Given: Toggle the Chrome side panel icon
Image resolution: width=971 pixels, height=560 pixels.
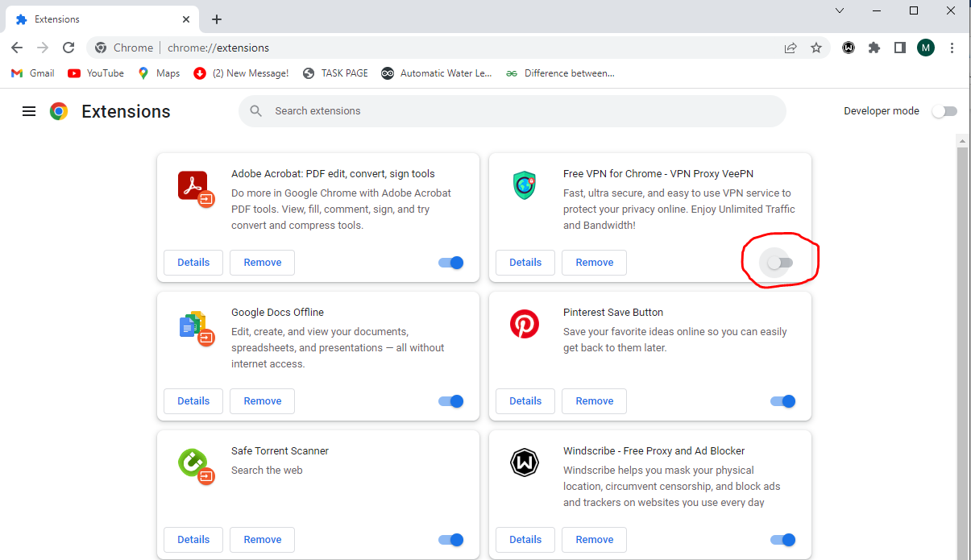Looking at the screenshot, I should (x=900, y=48).
